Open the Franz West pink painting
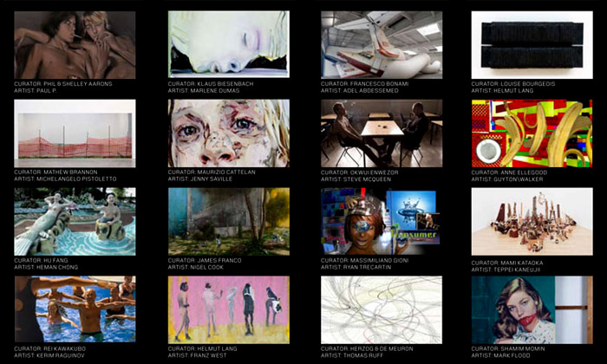607x364 pixels. [x=228, y=310]
